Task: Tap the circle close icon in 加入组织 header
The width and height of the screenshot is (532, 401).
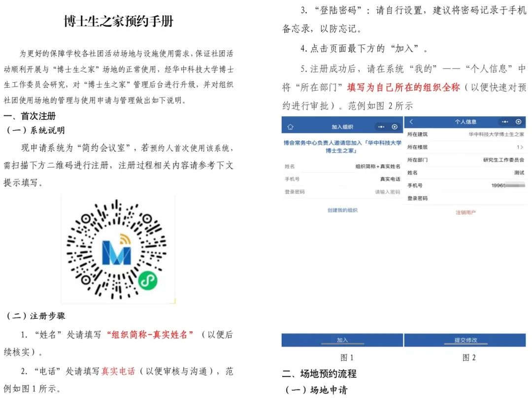Action: [x=395, y=127]
